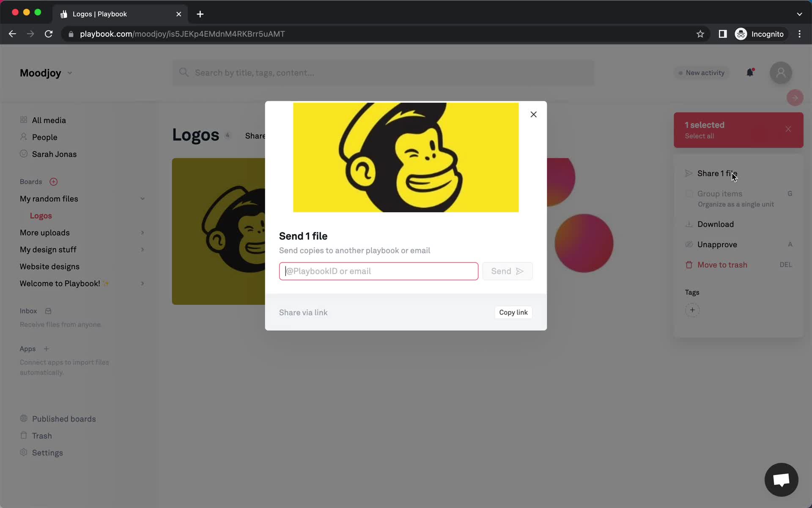
Task: Select the Logos sub-board
Action: tap(41, 215)
